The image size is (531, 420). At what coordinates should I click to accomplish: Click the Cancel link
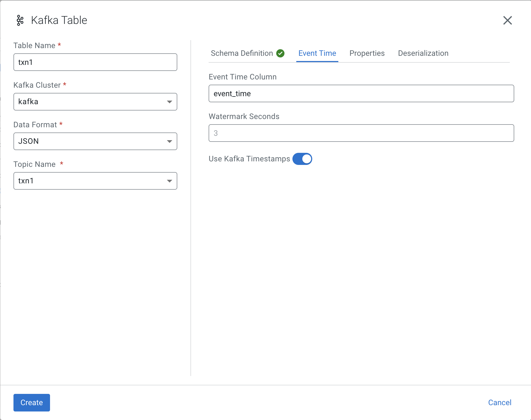point(499,402)
